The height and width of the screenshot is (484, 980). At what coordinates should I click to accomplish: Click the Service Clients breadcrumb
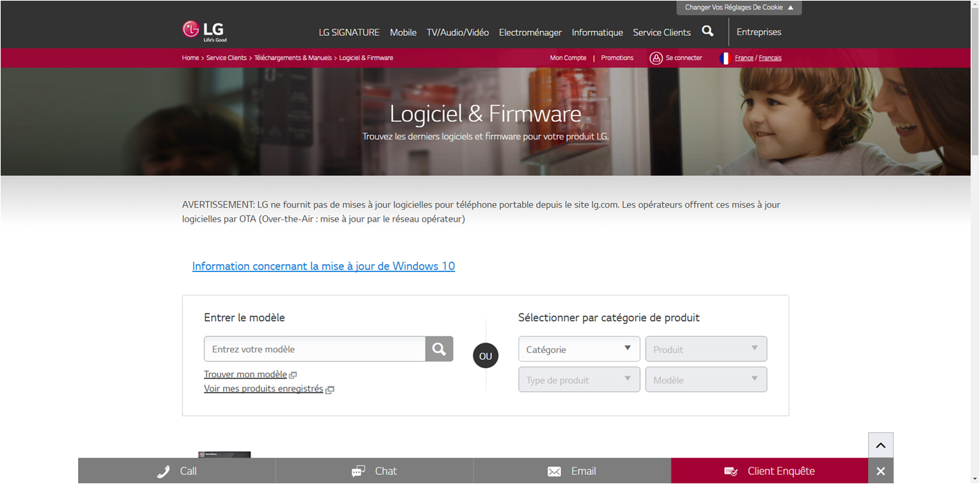coord(227,58)
